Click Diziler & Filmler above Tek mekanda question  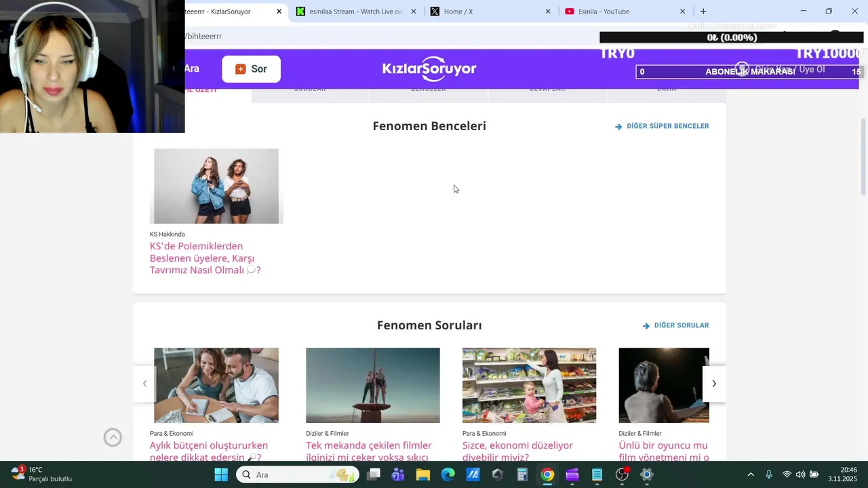point(328,434)
